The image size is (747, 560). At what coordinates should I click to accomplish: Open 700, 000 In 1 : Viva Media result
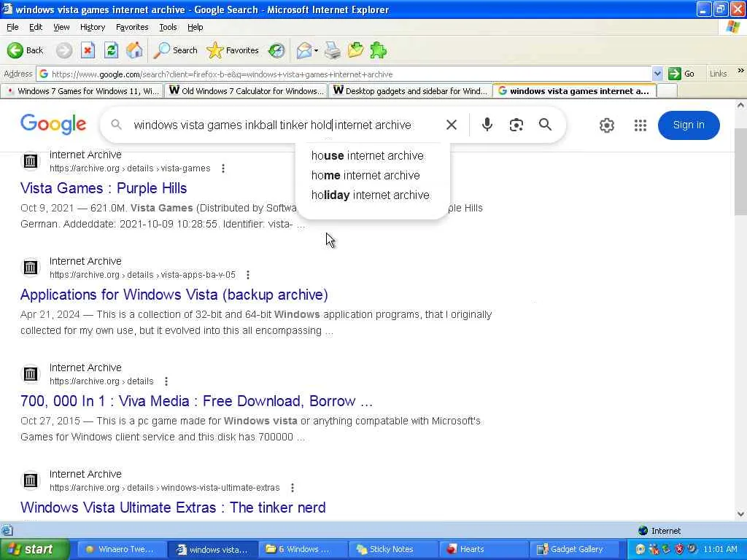(196, 401)
